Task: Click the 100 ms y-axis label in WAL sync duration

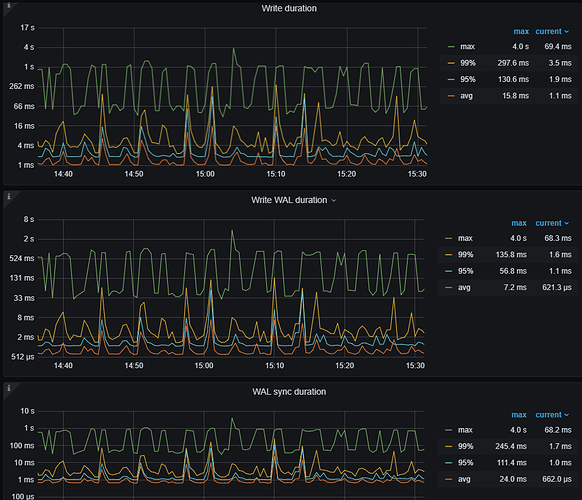Action: click(x=22, y=445)
